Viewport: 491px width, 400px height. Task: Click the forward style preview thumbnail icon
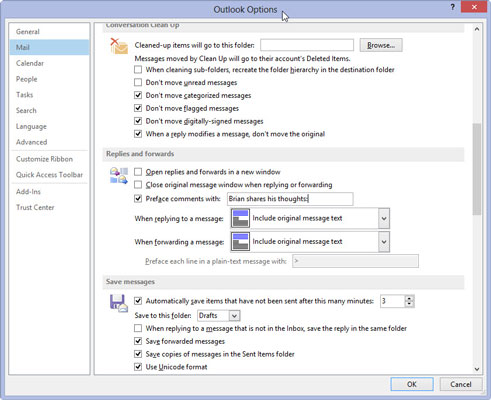coord(240,242)
